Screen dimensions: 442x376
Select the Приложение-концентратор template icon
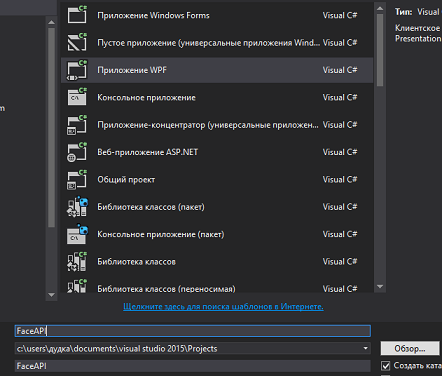tap(77, 125)
